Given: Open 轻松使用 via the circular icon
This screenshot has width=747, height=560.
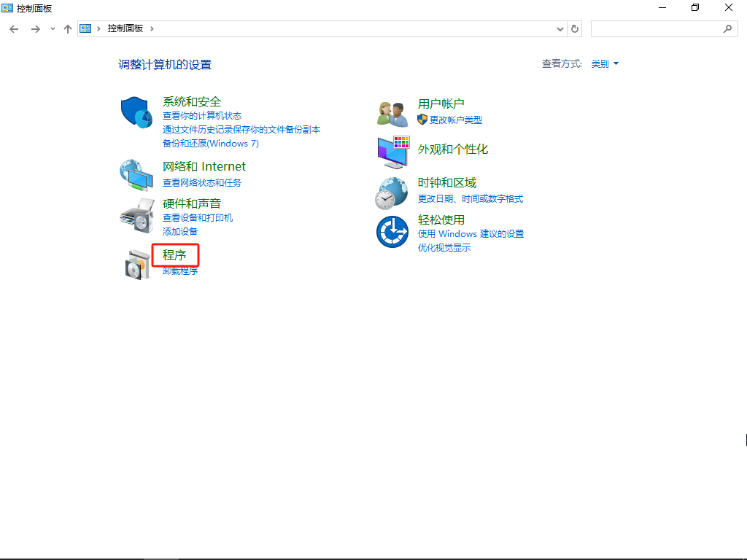Looking at the screenshot, I should coord(392,231).
